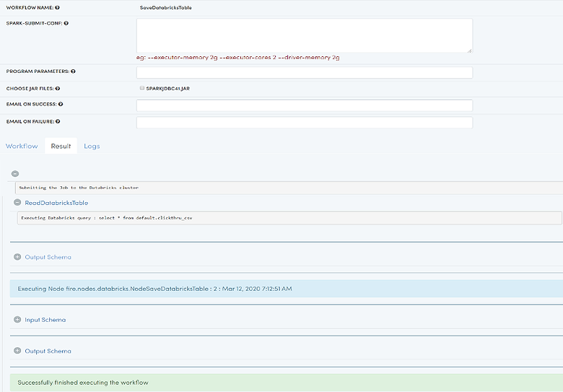Focus the Email On Failure field
This screenshot has height=392, width=563.
(305, 123)
